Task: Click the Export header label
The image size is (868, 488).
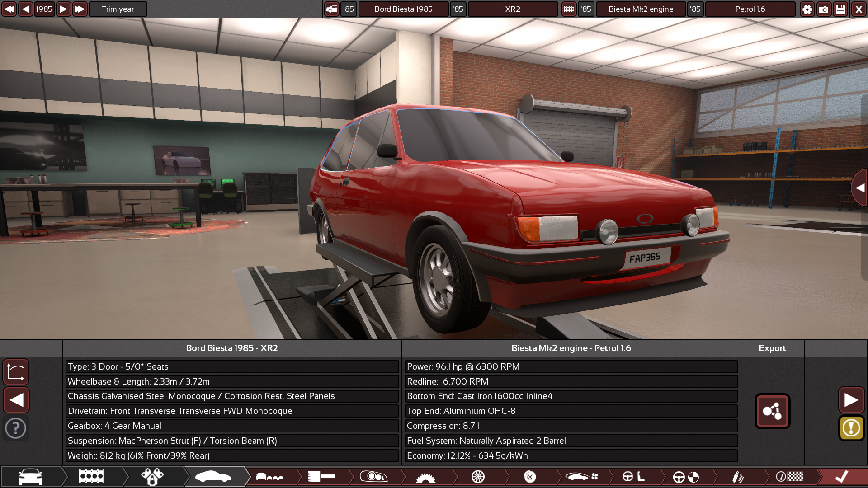Action: pos(772,348)
